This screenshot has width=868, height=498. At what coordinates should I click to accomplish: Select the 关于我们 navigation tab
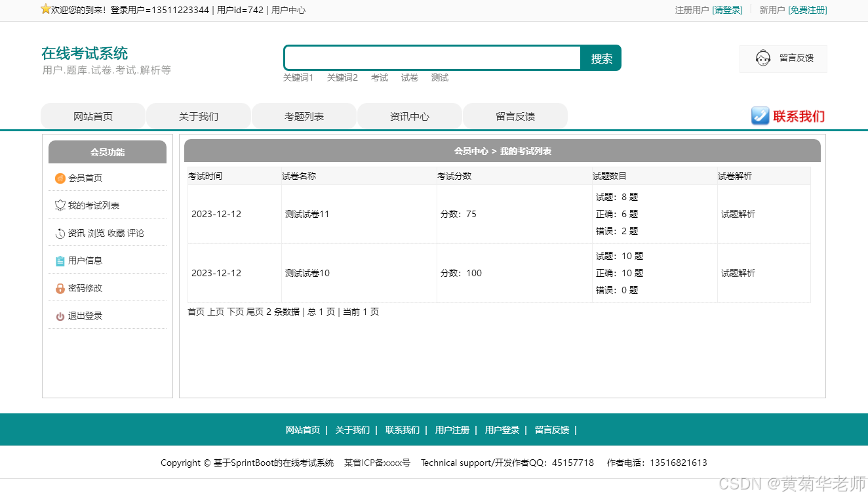tap(198, 115)
